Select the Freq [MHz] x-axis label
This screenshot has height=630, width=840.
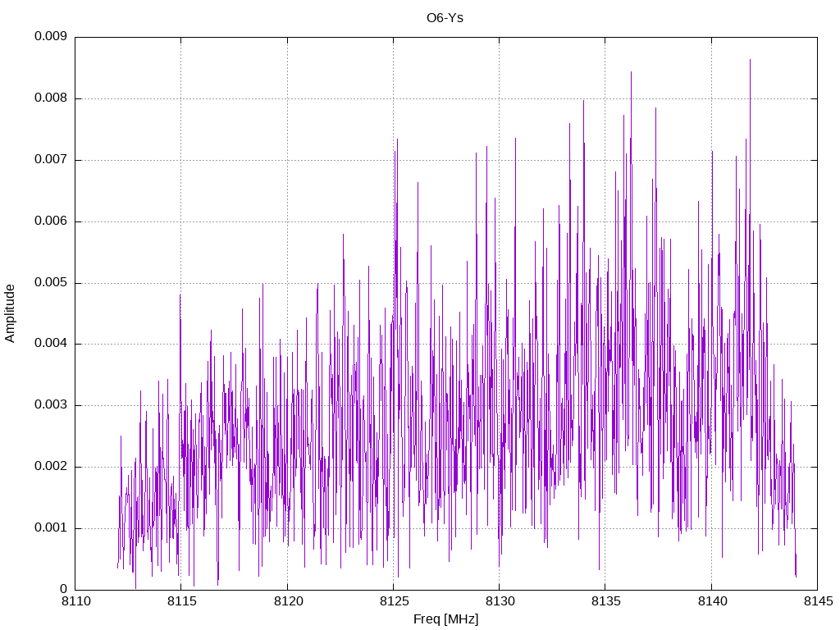pos(445,619)
